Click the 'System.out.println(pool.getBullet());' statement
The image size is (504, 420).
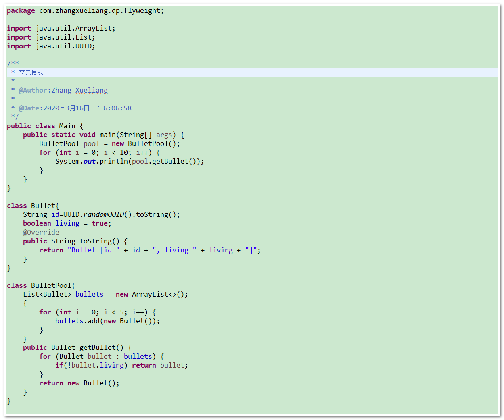tap(130, 162)
